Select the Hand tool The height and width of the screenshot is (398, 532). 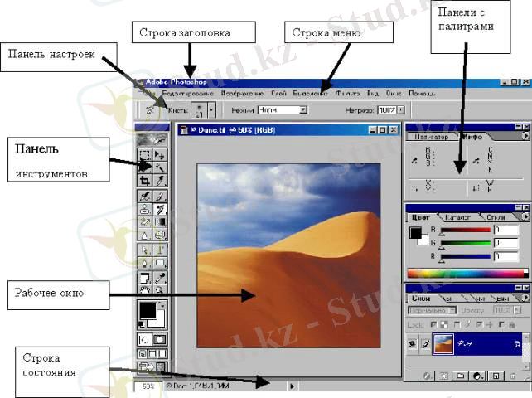pyautogui.click(x=145, y=290)
